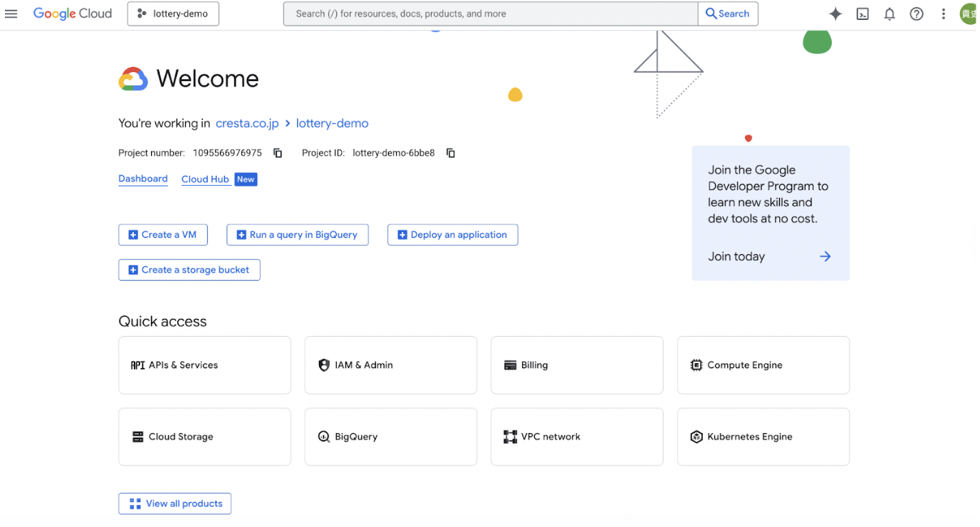Click the API icon in quick access
The image size is (980, 527).
coord(137,365)
